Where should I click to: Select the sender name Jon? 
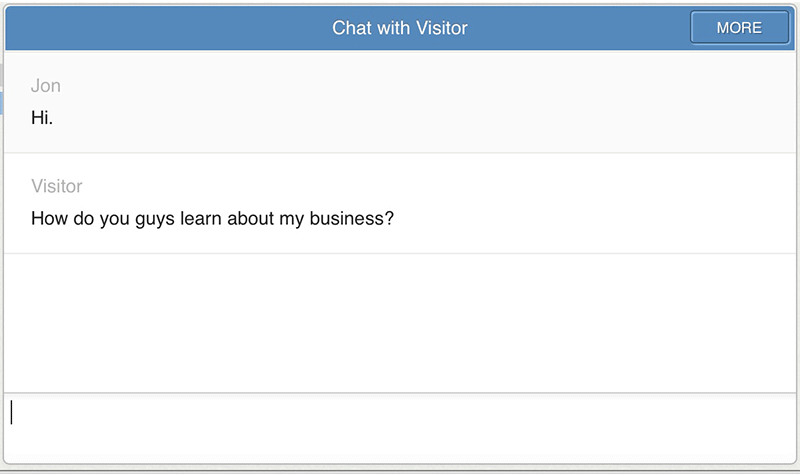tap(46, 86)
